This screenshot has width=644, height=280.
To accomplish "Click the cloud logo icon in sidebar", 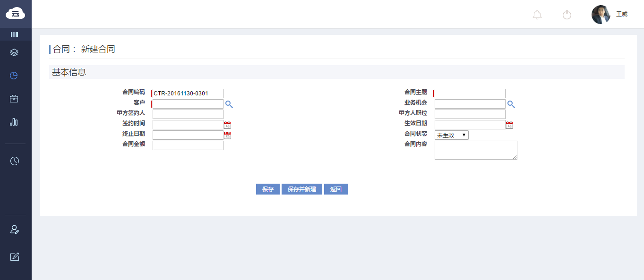I will (15, 13).
